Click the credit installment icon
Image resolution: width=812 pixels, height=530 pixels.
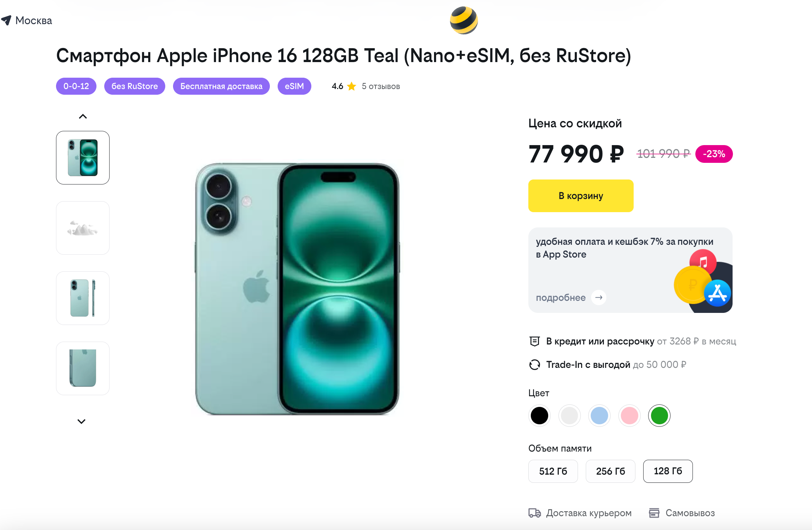534,341
